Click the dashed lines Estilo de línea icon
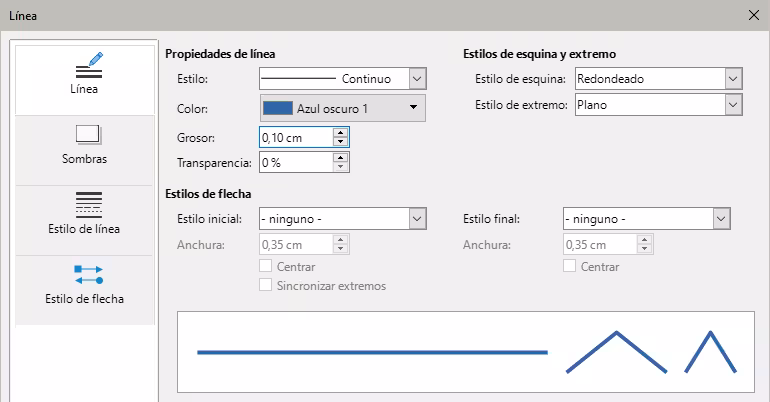Viewport: 770px width, 402px height. point(89,205)
